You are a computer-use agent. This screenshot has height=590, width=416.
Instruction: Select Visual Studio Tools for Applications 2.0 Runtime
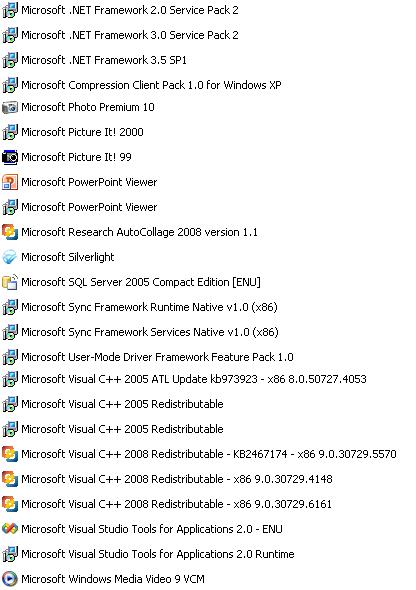tap(158, 554)
